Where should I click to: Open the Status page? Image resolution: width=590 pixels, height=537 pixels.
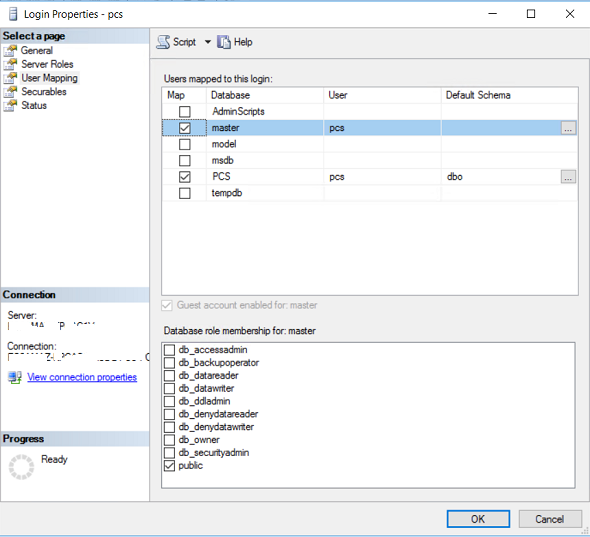(x=34, y=105)
